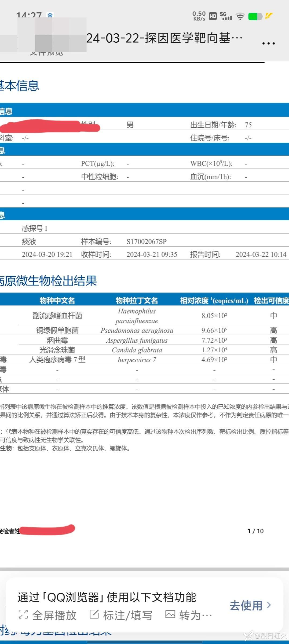
Task: Tap the fullscreen expand icon beside 全屏播放
Action: 23,614
